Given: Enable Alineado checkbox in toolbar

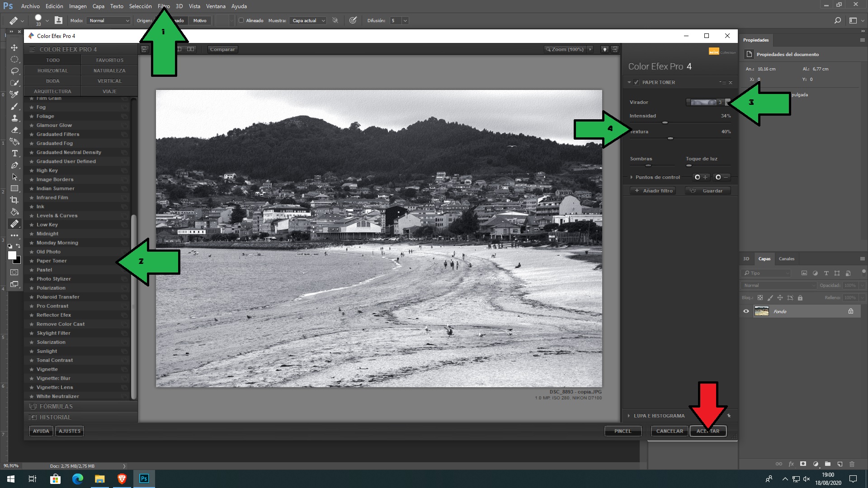Looking at the screenshot, I should (x=241, y=20).
